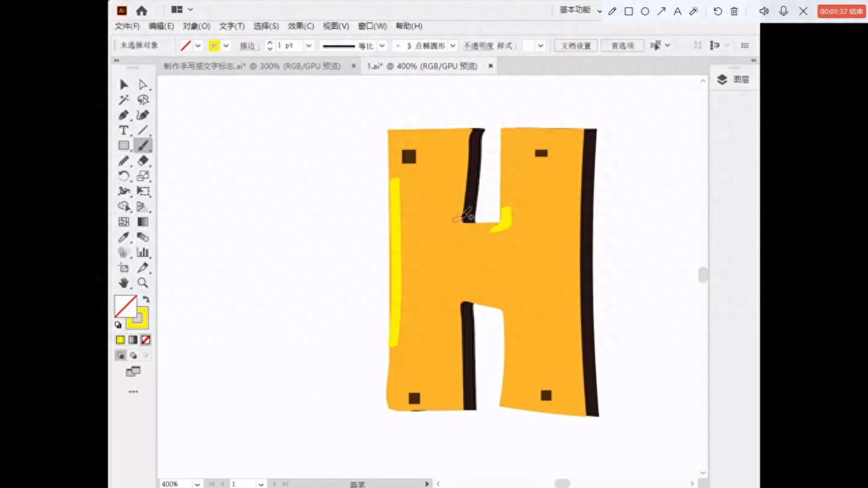Set paint mode to None
Screen dimensions: 868x488
[145, 340]
